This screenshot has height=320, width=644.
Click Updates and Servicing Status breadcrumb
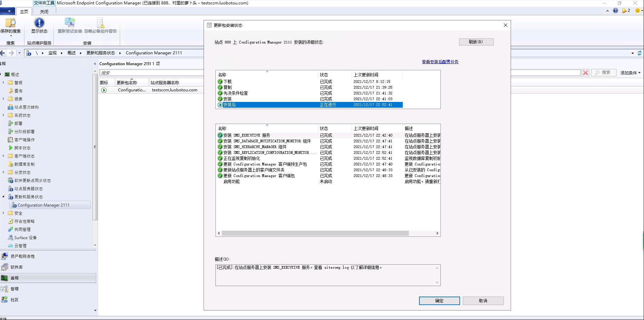point(101,53)
